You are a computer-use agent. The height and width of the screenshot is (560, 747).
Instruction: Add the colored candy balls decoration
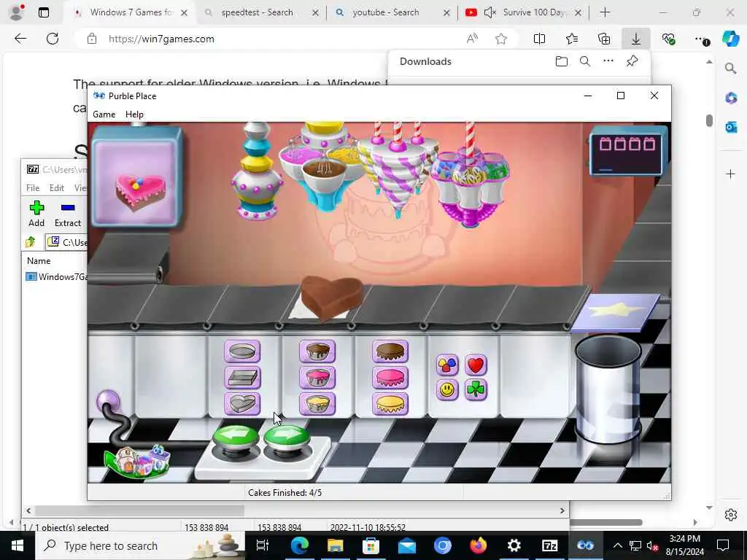click(x=447, y=365)
